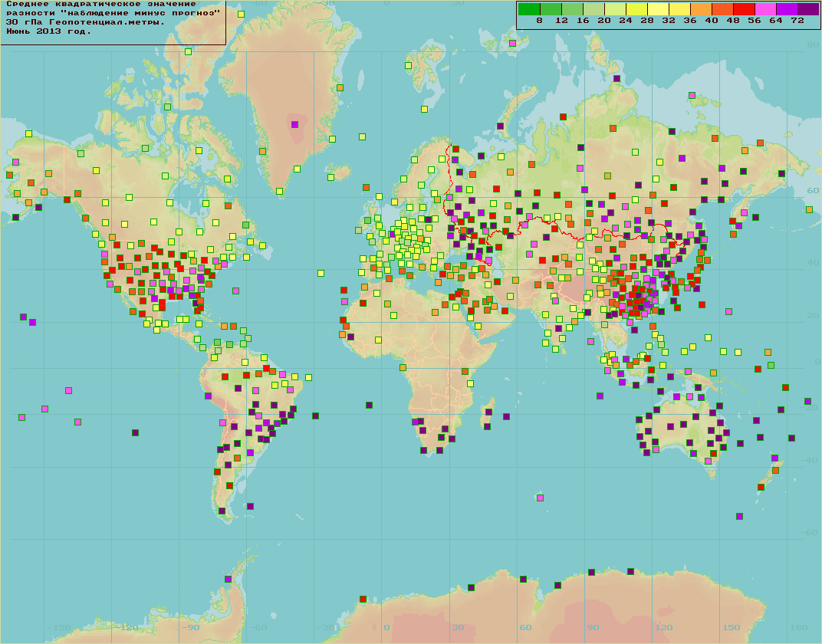Click the longitude label '-90' at the bottom
The width and height of the screenshot is (822, 644).
(191, 627)
